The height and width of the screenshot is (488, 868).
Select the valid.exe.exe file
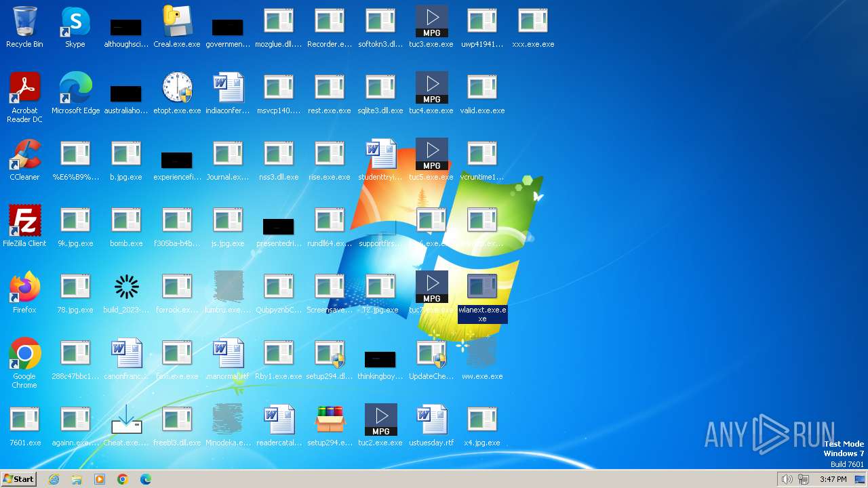[x=482, y=88]
